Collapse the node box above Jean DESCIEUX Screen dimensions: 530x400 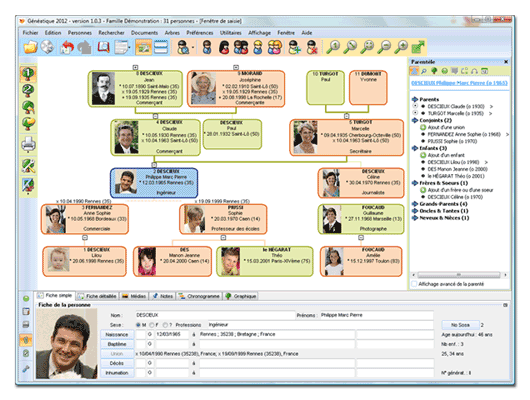(135, 67)
